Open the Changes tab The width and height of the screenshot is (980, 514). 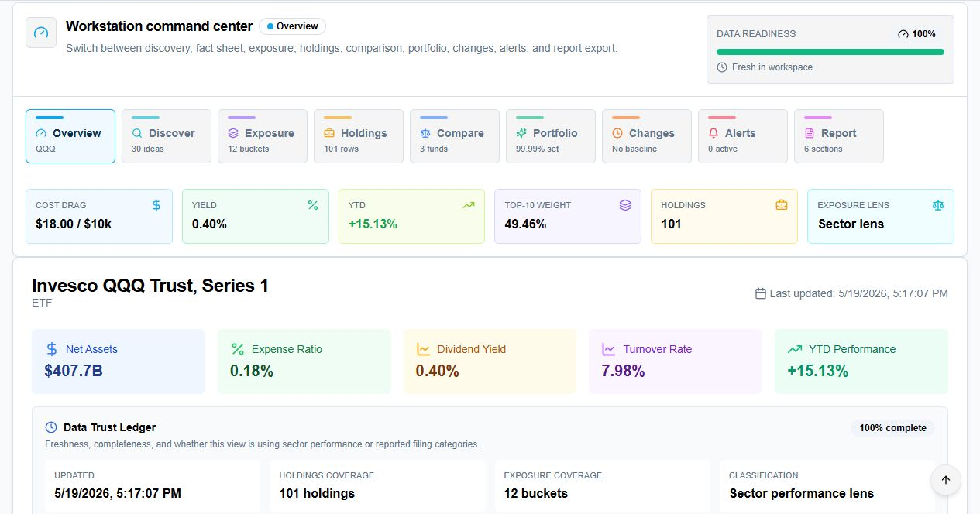[x=647, y=136]
